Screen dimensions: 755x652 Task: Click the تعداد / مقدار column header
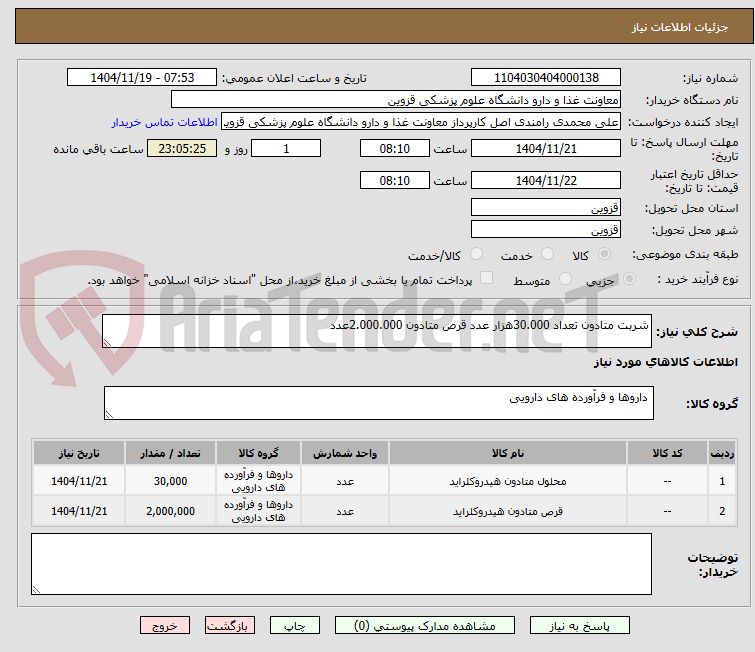170,453
